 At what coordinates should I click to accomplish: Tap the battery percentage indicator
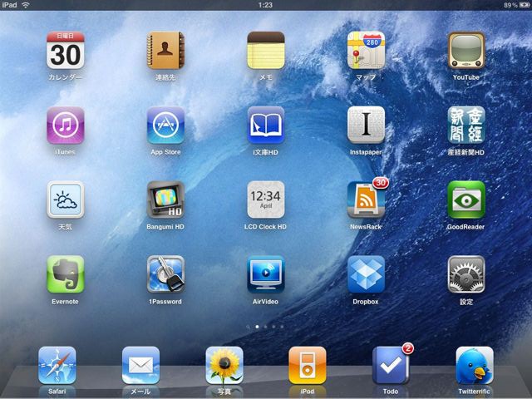[510, 5]
